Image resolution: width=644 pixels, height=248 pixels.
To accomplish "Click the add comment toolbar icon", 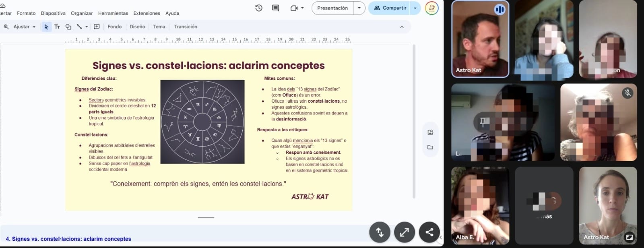I will [97, 27].
